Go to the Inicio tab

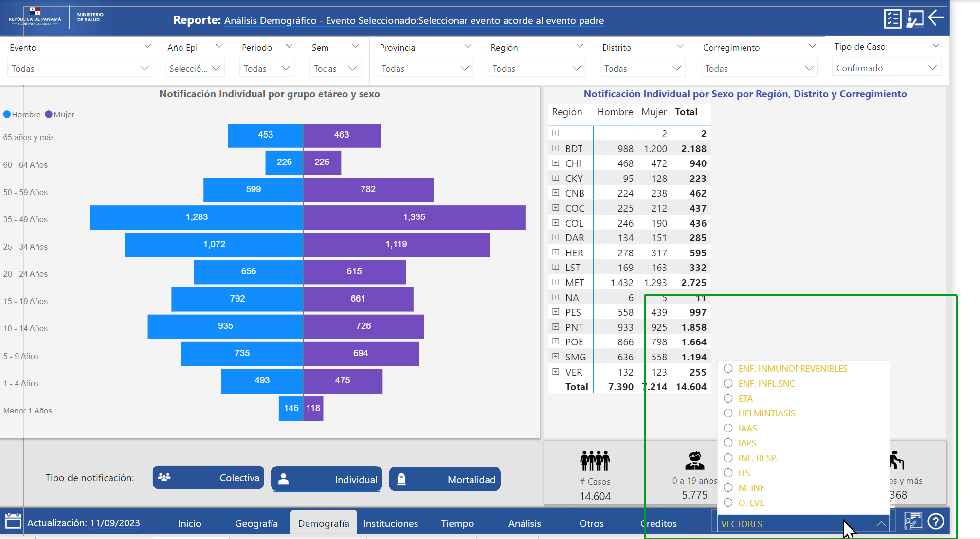click(x=190, y=523)
